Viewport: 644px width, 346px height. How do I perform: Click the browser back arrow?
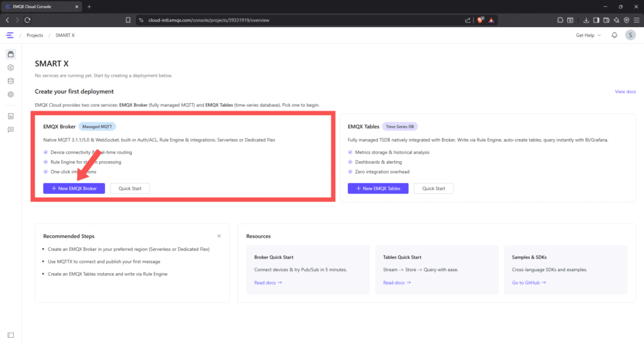point(8,20)
